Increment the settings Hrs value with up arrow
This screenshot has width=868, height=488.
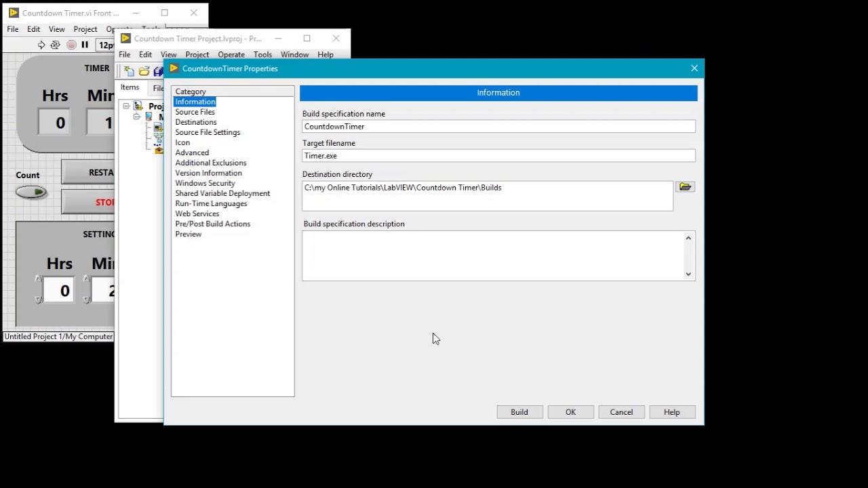pyautogui.click(x=38, y=279)
